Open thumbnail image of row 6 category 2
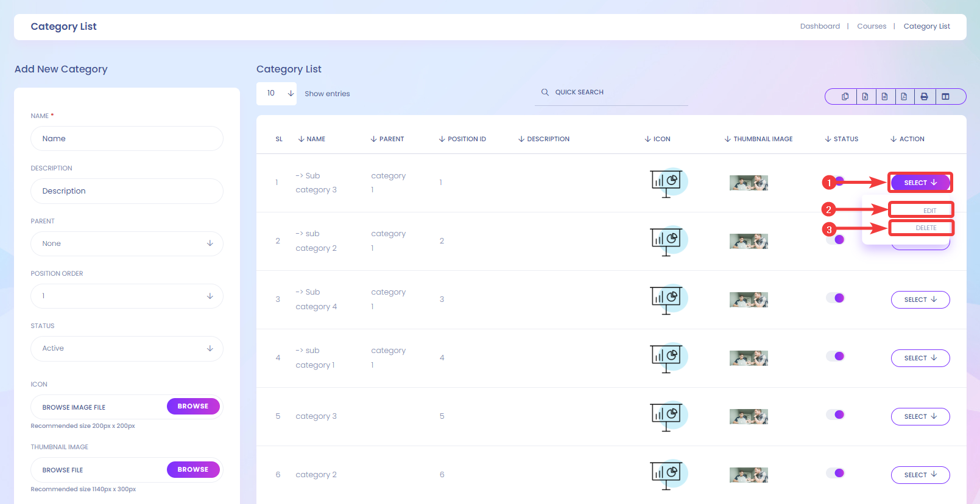Image resolution: width=980 pixels, height=504 pixels. (x=749, y=475)
